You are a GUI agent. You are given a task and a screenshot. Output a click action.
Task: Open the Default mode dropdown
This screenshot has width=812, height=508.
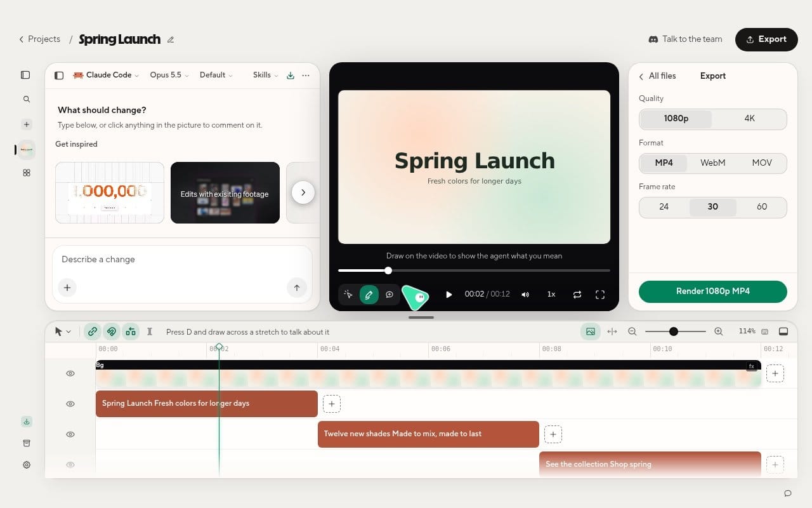pyautogui.click(x=216, y=75)
